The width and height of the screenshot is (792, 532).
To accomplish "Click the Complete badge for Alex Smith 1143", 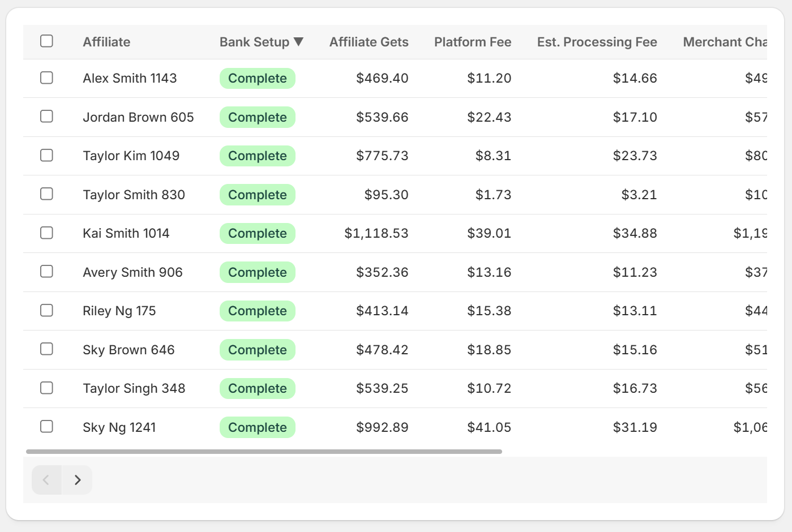I will [257, 78].
